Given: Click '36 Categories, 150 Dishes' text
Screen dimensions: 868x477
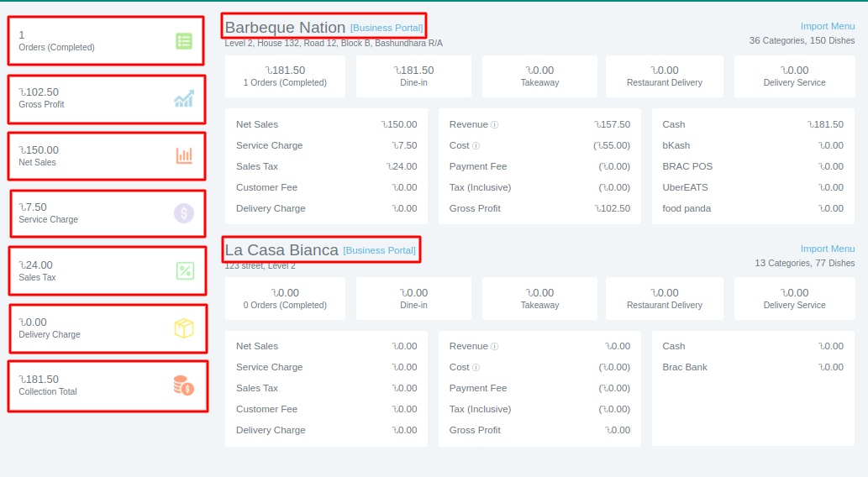Looking at the screenshot, I should [802, 40].
